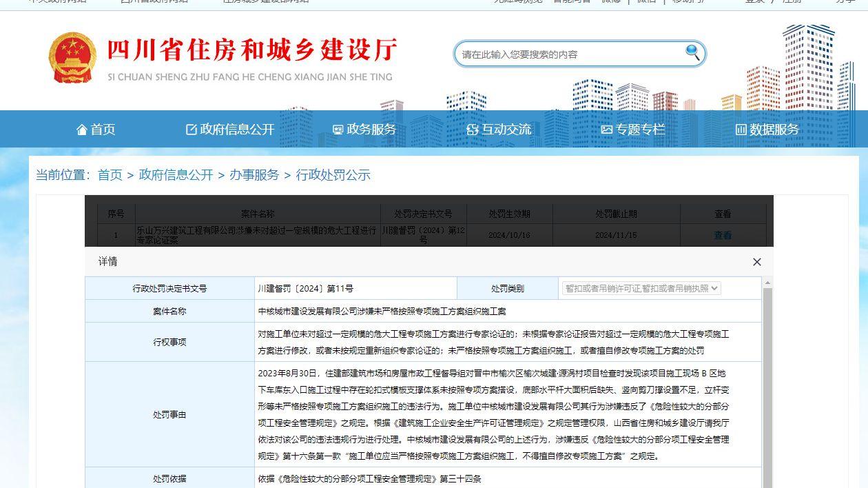
Task: Open the 首页 navigation menu
Action: (96, 130)
